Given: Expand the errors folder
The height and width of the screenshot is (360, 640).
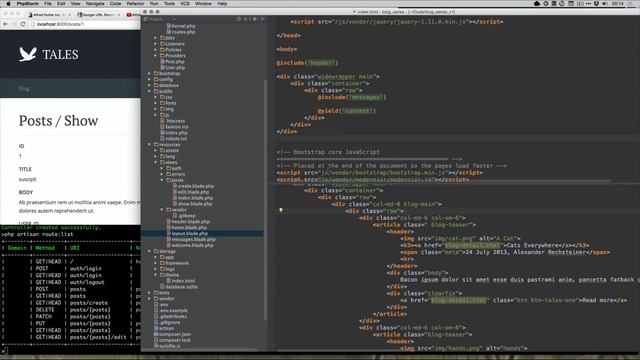Looking at the screenshot, I should 162,174.
